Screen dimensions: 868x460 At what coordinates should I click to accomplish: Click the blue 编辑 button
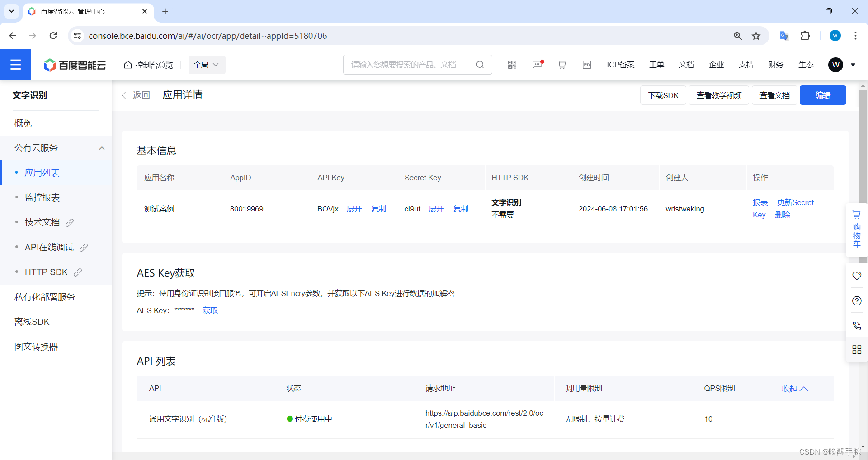pos(823,95)
